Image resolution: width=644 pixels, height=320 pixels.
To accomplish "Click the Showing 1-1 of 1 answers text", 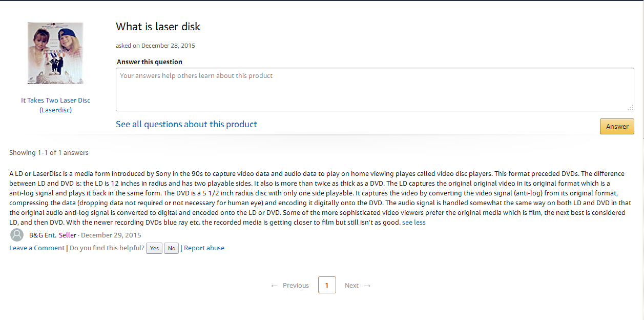I will [x=49, y=152].
